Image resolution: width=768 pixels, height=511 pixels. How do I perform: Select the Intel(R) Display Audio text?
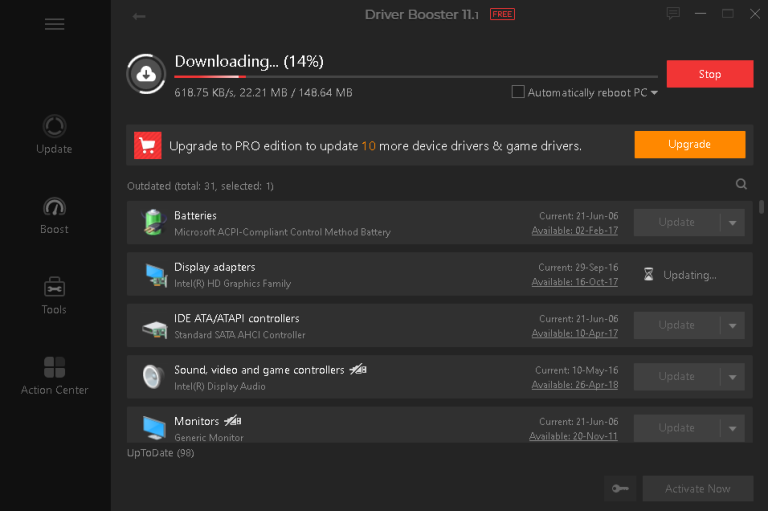pyautogui.click(x=220, y=387)
